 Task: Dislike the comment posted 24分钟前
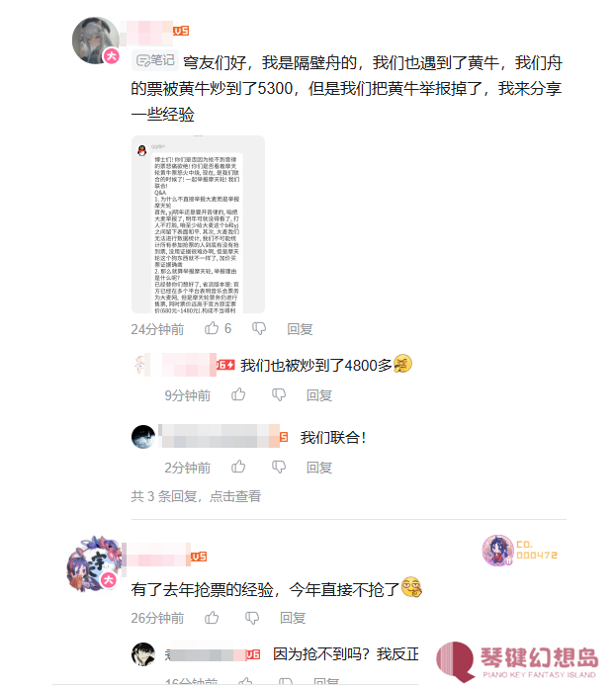click(x=259, y=328)
